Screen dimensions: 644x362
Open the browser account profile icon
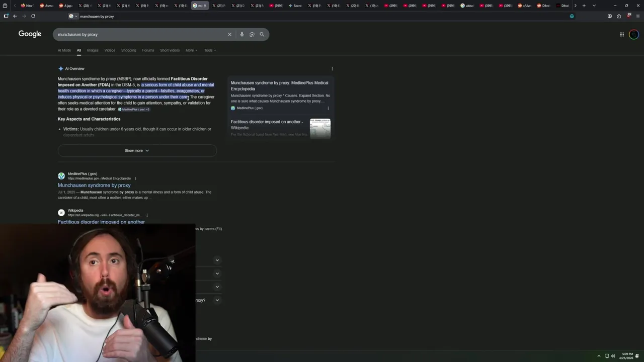pos(610,16)
